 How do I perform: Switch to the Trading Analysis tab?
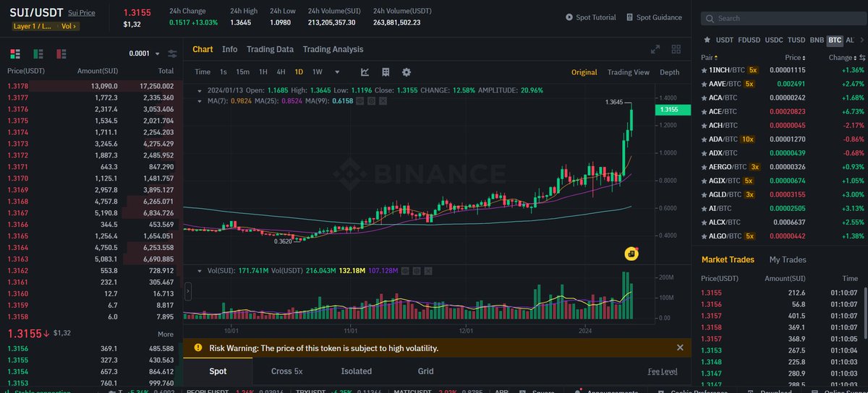point(333,49)
